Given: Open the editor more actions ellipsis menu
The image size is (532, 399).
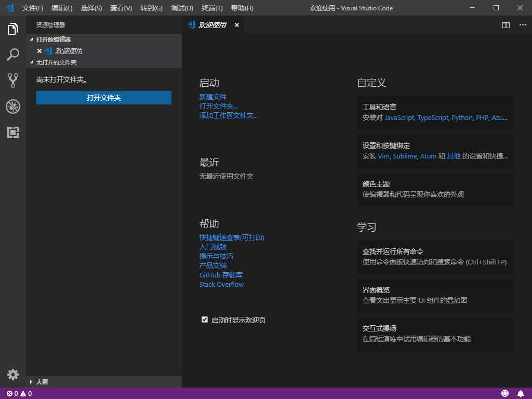Looking at the screenshot, I should pos(523,25).
